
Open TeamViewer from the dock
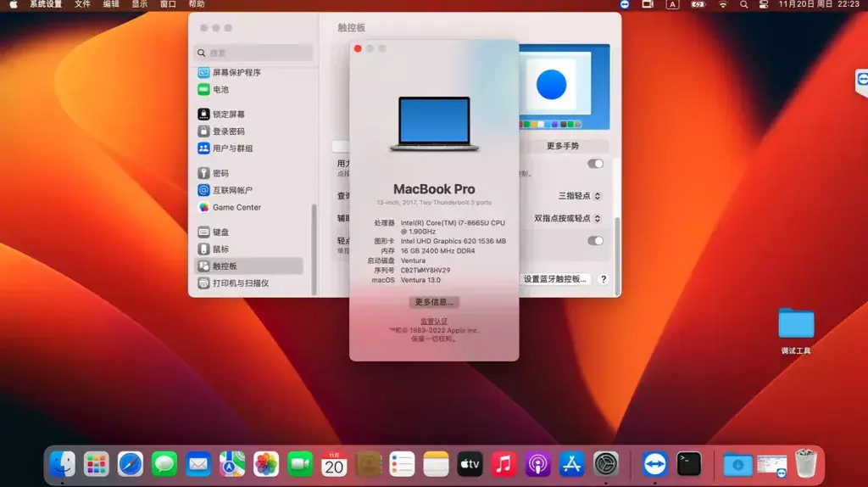[x=655, y=464]
